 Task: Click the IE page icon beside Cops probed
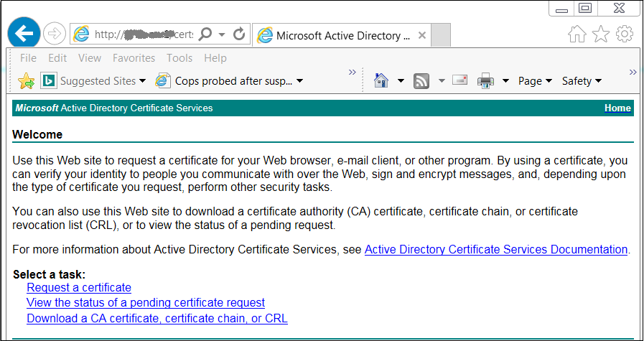tap(163, 81)
